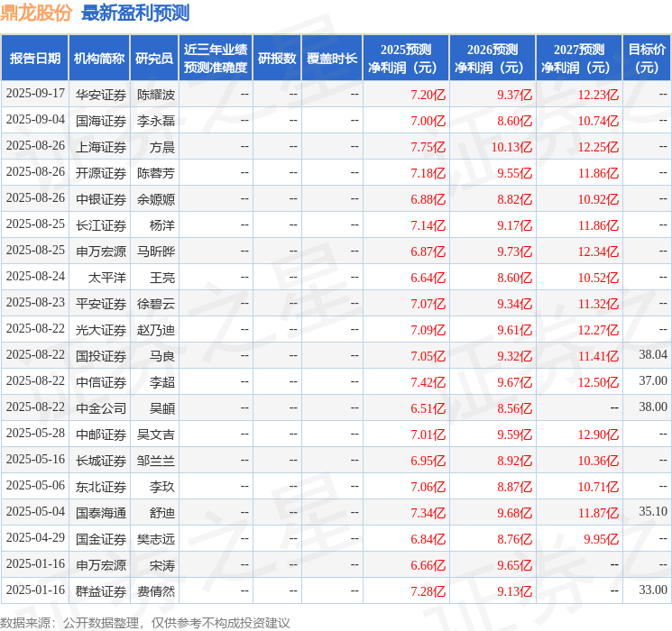Select the 中银证券 institution cell
Screen dimensions: 672x631
point(101,199)
